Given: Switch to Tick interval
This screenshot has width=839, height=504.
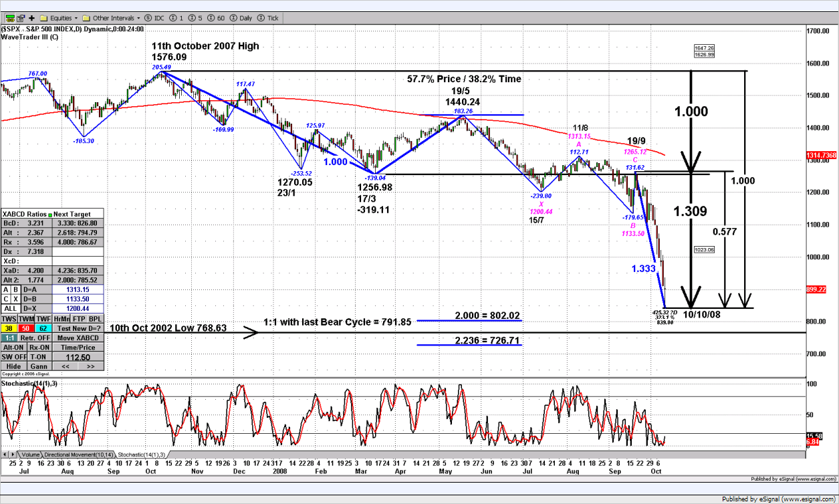Looking at the screenshot, I should 267,18.
